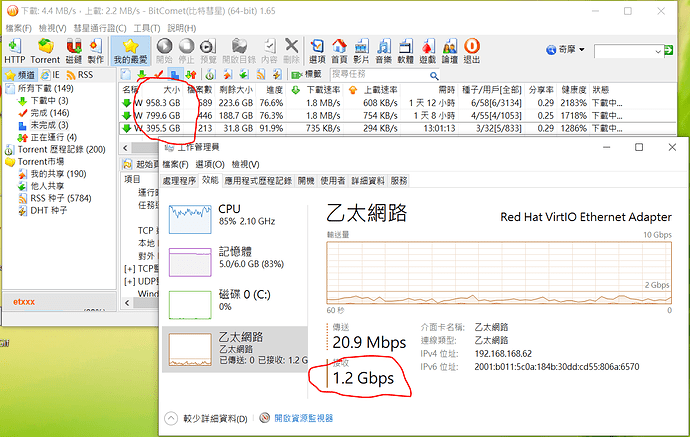Image resolution: width=690 pixels, height=437 pixels.
Task: Click the 影片 movies icon
Action: [x=361, y=51]
